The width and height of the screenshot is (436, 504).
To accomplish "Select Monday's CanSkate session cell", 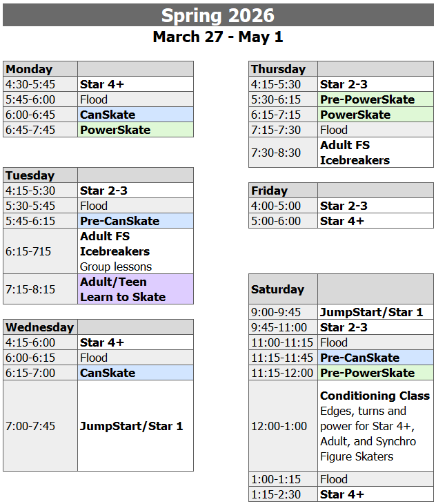I will click(x=135, y=115).
